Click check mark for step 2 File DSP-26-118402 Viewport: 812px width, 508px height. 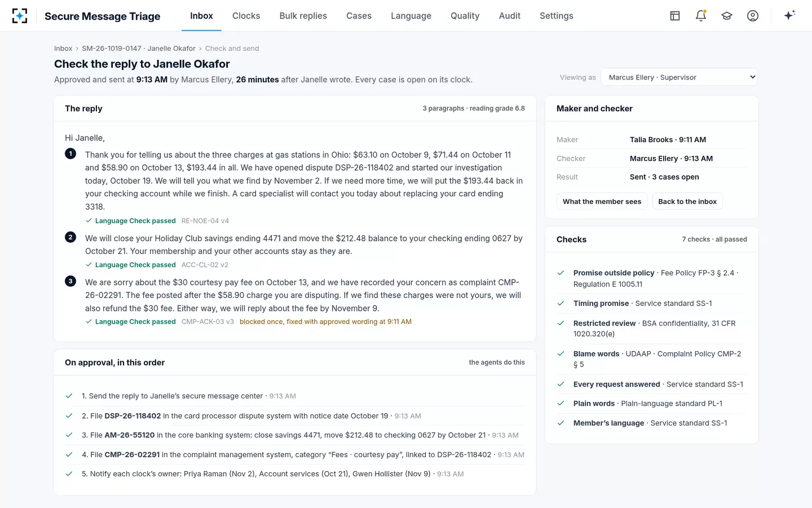(x=69, y=416)
